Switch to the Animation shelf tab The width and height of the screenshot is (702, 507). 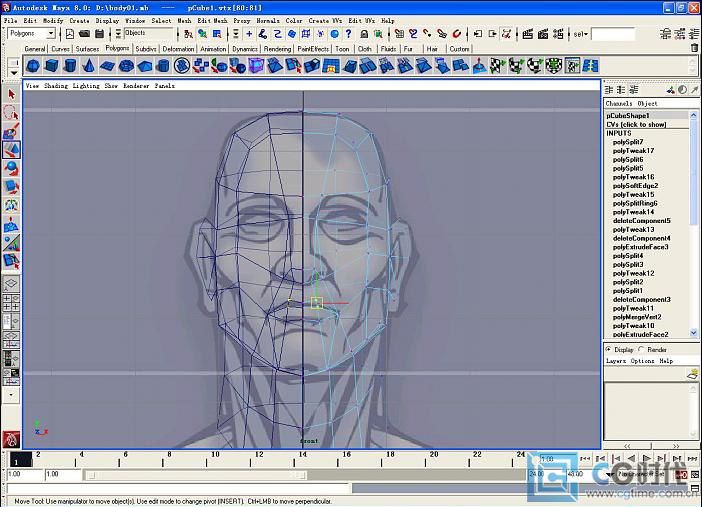tap(213, 49)
